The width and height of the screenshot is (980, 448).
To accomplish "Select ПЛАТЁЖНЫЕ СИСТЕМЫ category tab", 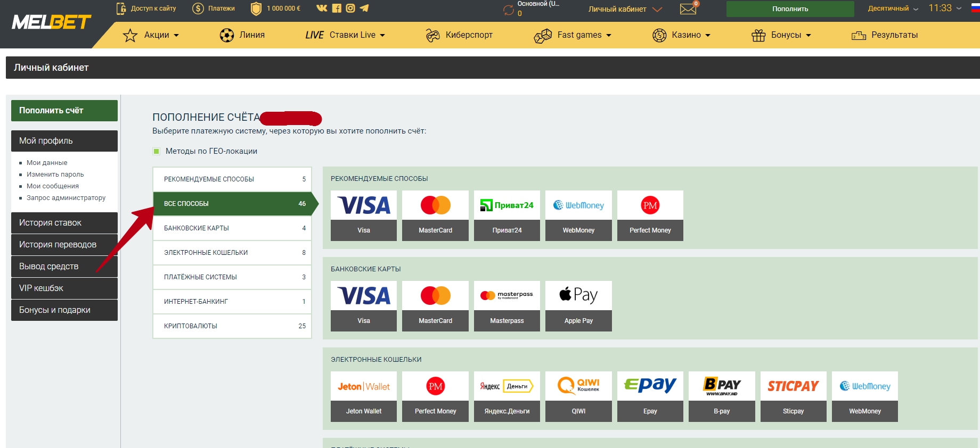I will pyautogui.click(x=232, y=277).
